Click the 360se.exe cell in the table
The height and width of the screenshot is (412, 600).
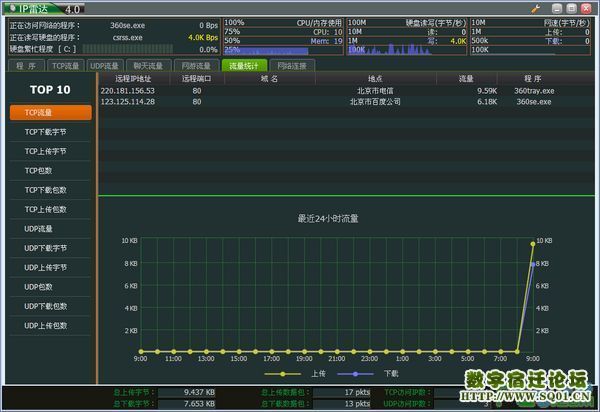coord(534,102)
